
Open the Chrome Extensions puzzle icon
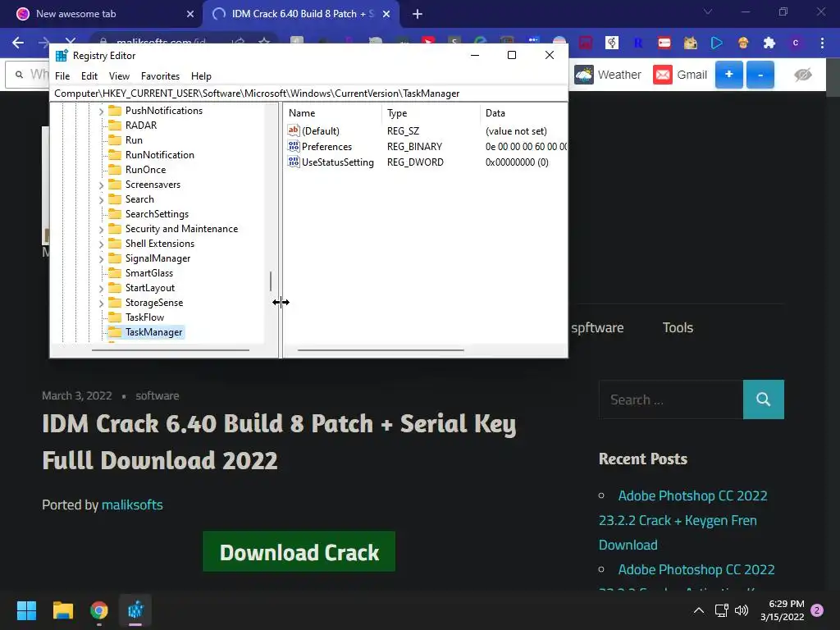click(769, 43)
